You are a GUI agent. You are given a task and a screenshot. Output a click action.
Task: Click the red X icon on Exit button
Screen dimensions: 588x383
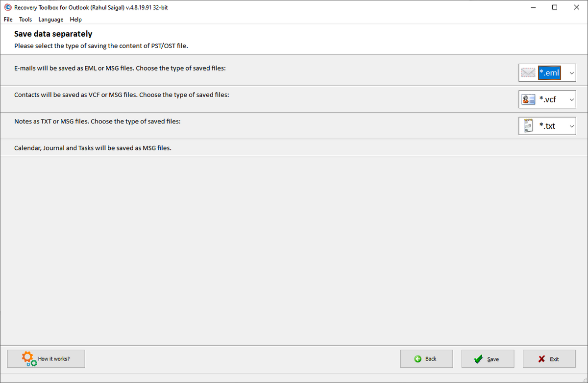[x=540, y=359]
